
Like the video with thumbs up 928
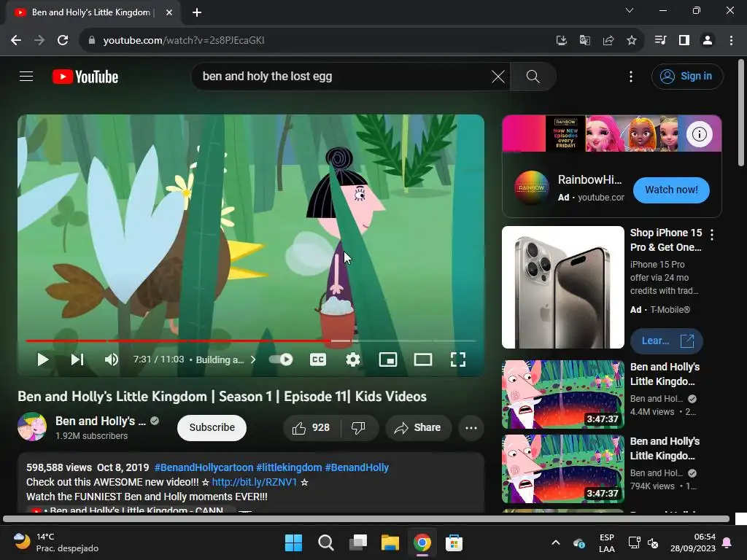[x=311, y=427]
